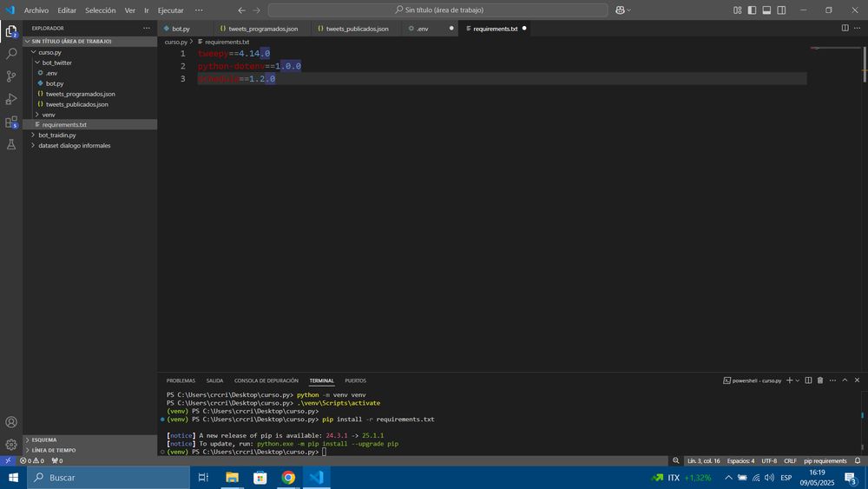Open the Selección menu
Viewport: 868px width, 489px height.
100,10
